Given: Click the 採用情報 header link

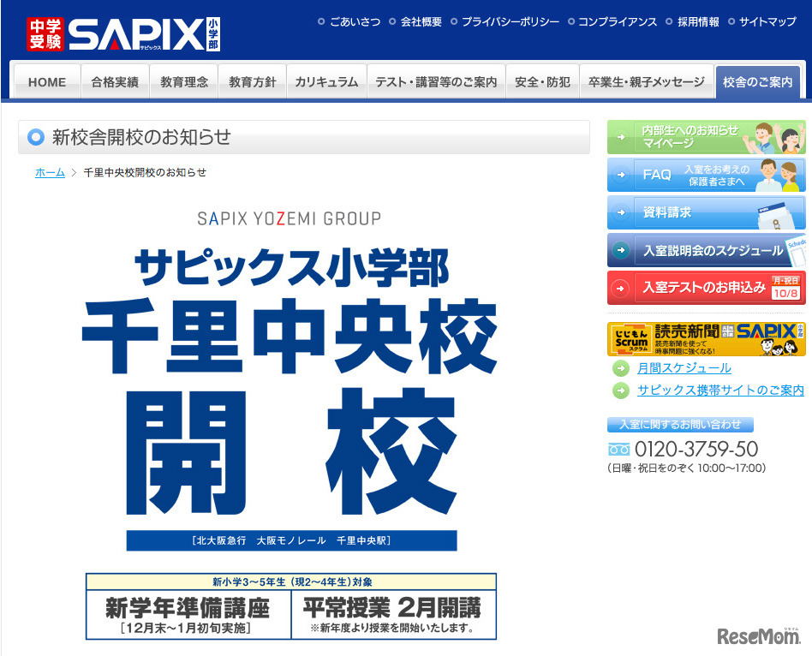Looking at the screenshot, I should tap(698, 21).
